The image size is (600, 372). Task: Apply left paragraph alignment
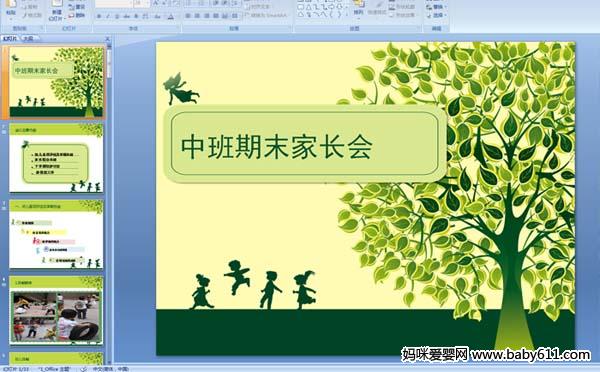188,16
